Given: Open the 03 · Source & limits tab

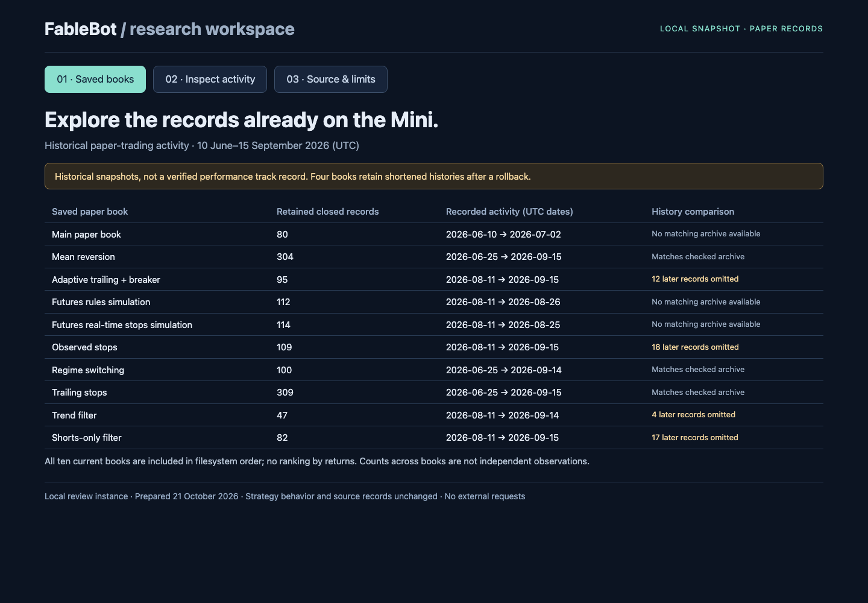Looking at the screenshot, I should 331,79.
